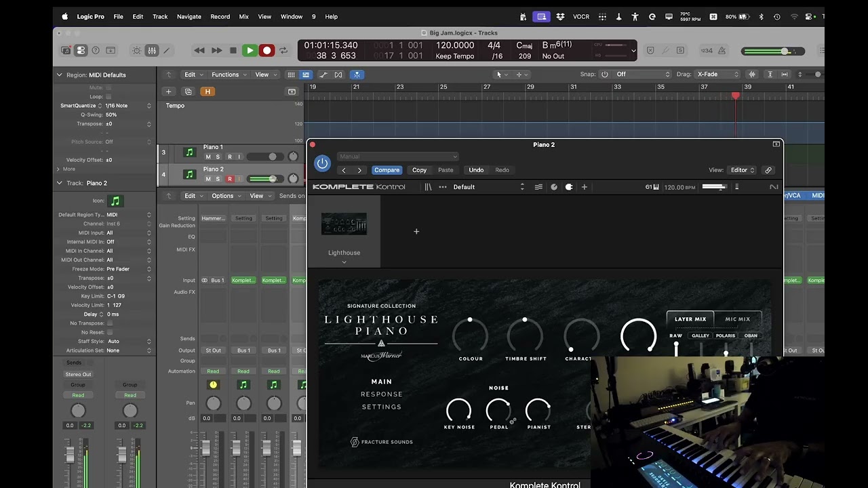Open the Mix menu
The height and width of the screenshot is (488, 868).
coord(243,16)
